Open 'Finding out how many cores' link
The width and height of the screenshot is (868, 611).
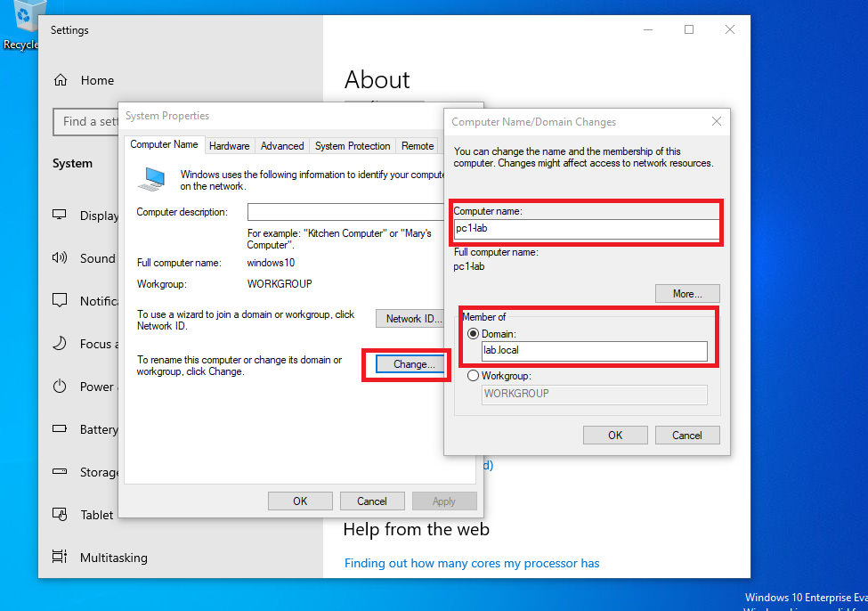point(472,563)
